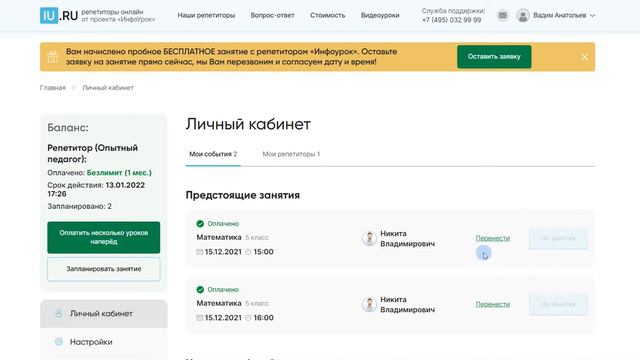This screenshot has width=640, height=360.
Task: Click Запланировать занятие button
Action: pos(104,269)
